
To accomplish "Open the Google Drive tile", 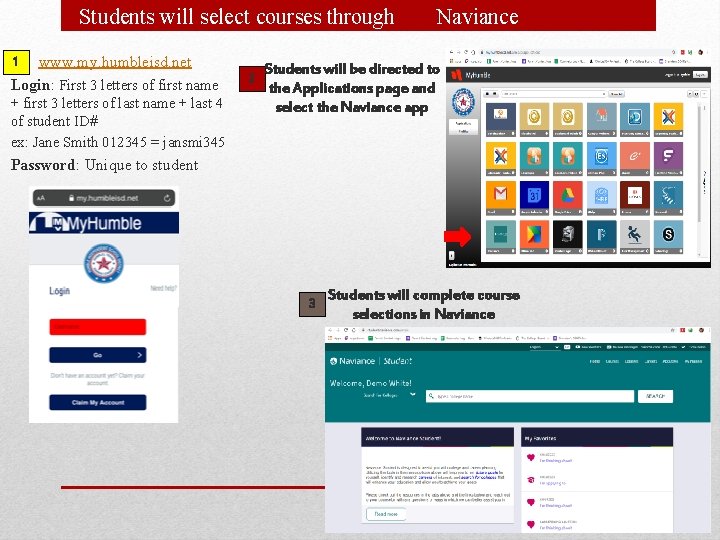I will click(568, 197).
